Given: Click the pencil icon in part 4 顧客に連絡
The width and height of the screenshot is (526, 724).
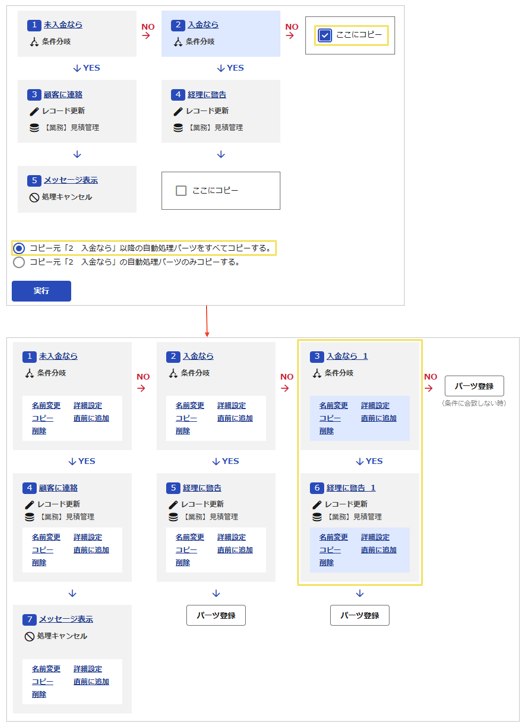Looking at the screenshot, I should point(30,504).
